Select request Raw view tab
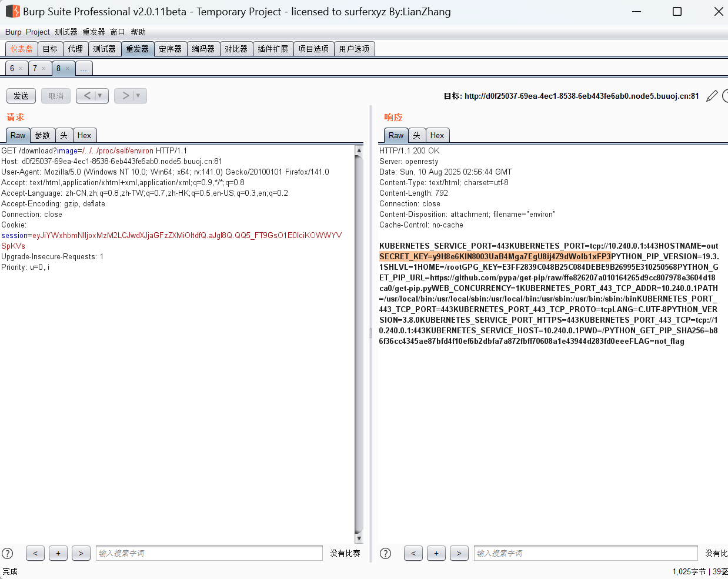This screenshot has width=728, height=579. pos(18,135)
